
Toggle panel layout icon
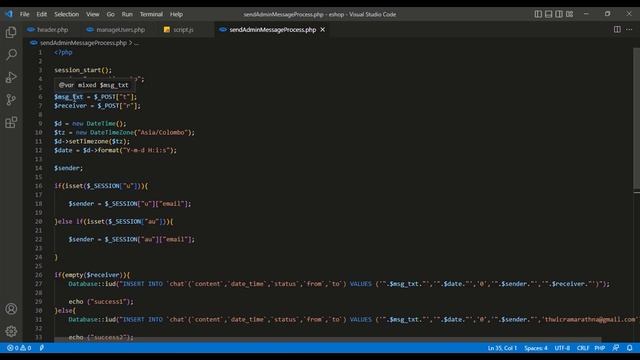(x=549, y=14)
